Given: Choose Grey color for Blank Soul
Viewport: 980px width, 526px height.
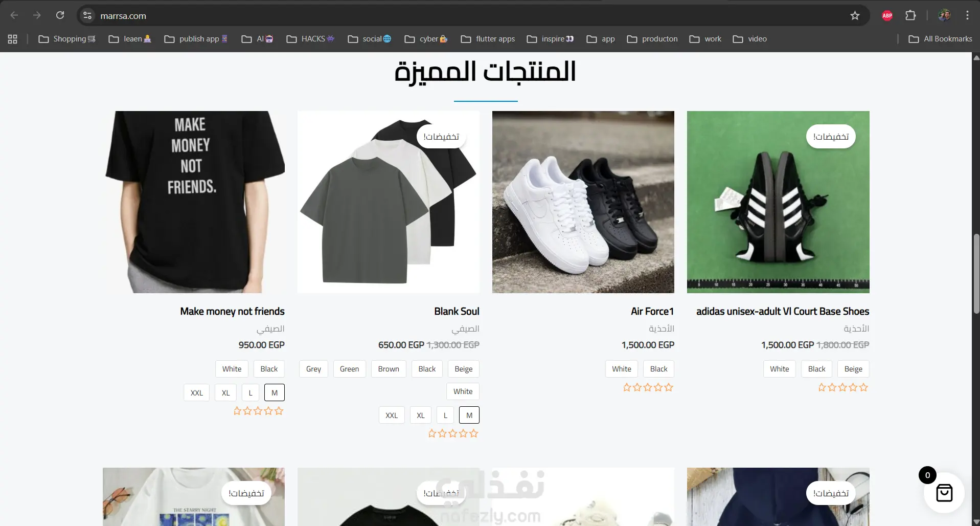Looking at the screenshot, I should [x=313, y=369].
